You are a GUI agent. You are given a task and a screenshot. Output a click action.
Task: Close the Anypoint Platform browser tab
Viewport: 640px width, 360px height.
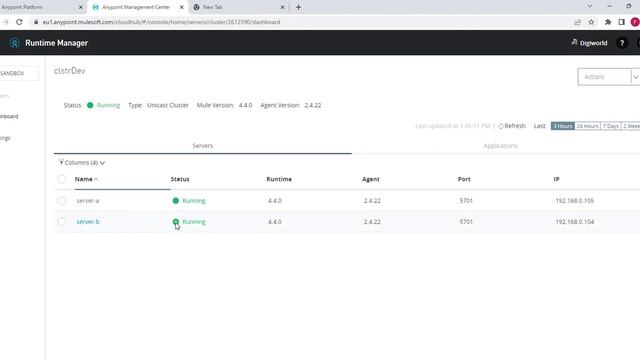(x=80, y=7)
